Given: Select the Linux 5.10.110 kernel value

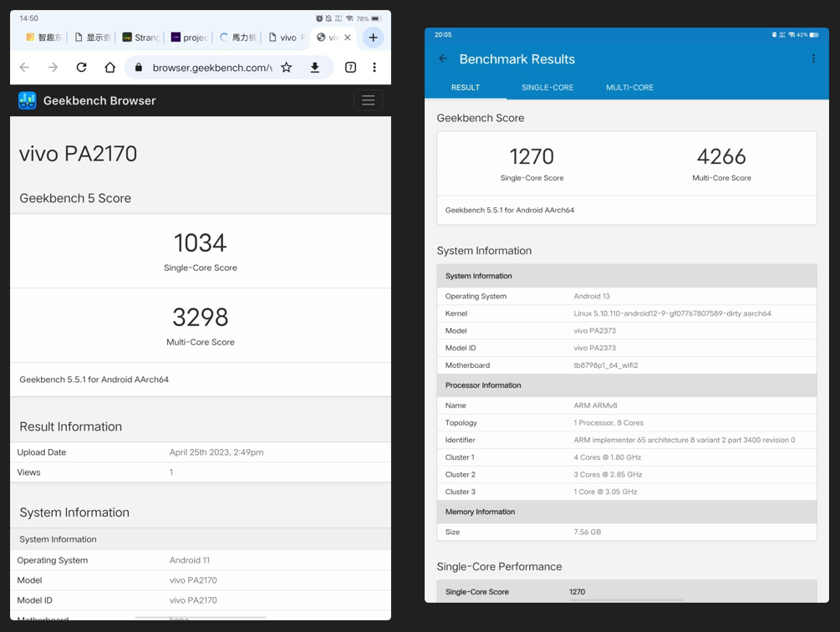Looking at the screenshot, I should point(672,313).
